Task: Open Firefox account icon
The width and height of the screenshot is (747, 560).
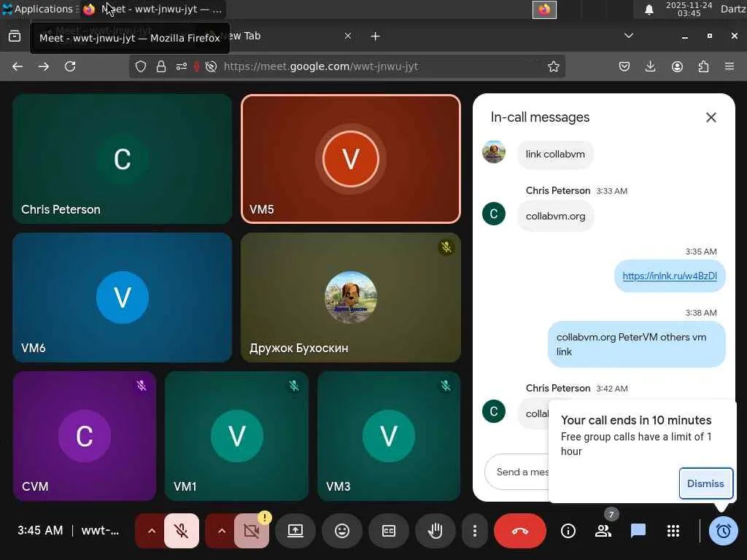Action: [x=677, y=66]
